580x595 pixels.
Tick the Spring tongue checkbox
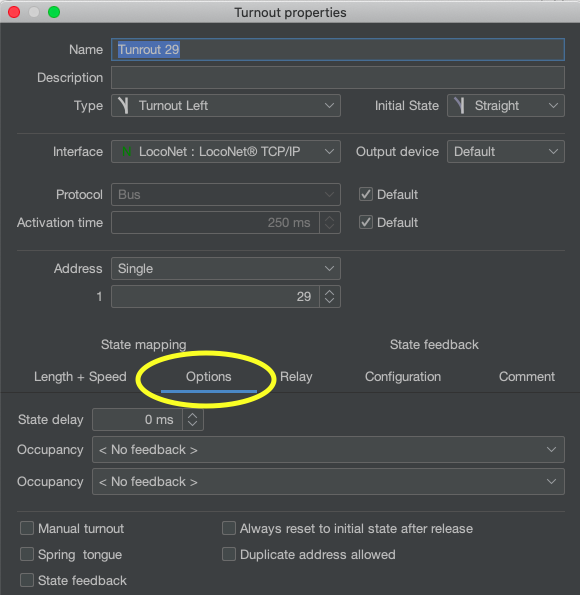click(x=27, y=554)
